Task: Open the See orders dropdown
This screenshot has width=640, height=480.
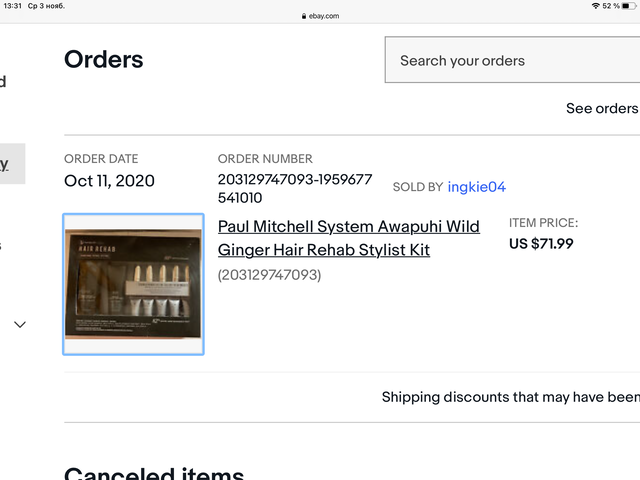Action: pyautogui.click(x=601, y=108)
